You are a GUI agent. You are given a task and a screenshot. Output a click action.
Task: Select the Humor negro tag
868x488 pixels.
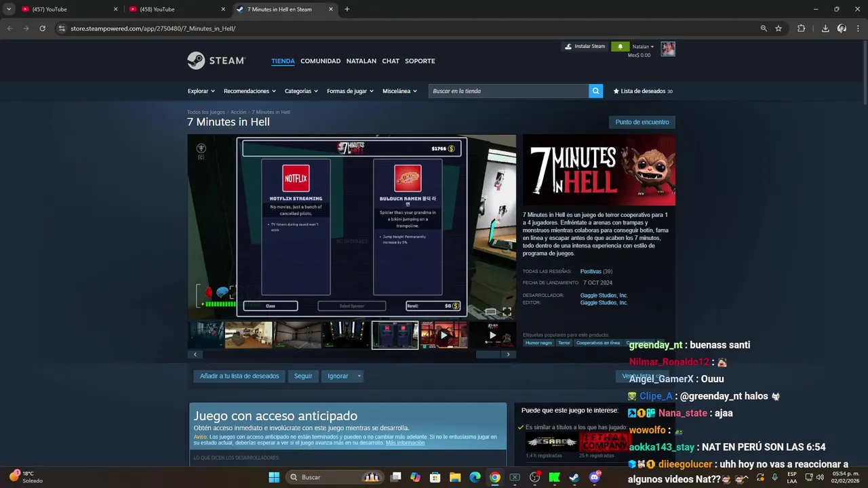[x=538, y=343]
